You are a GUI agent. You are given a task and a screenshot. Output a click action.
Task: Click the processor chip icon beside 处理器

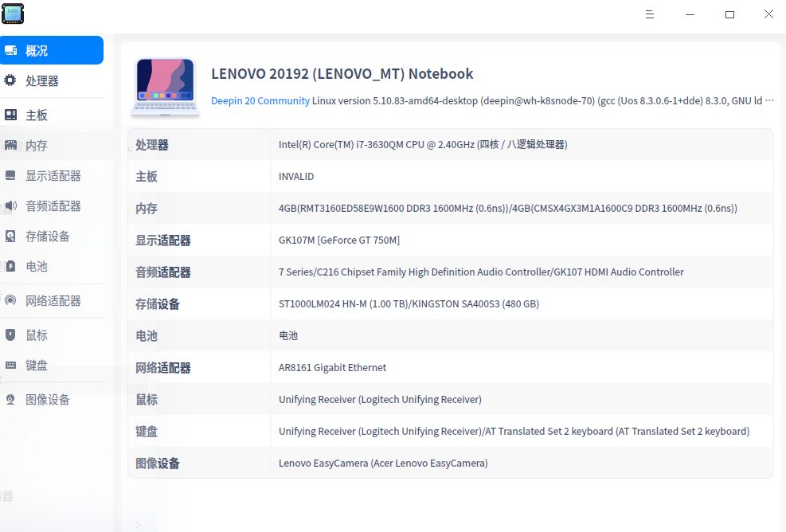click(10, 80)
